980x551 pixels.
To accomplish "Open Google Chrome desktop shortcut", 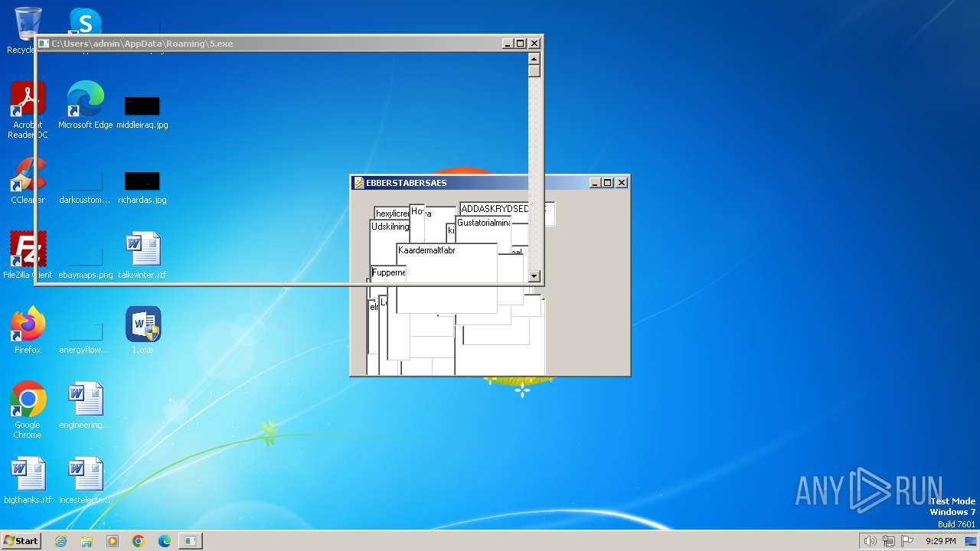I will pyautogui.click(x=28, y=410).
